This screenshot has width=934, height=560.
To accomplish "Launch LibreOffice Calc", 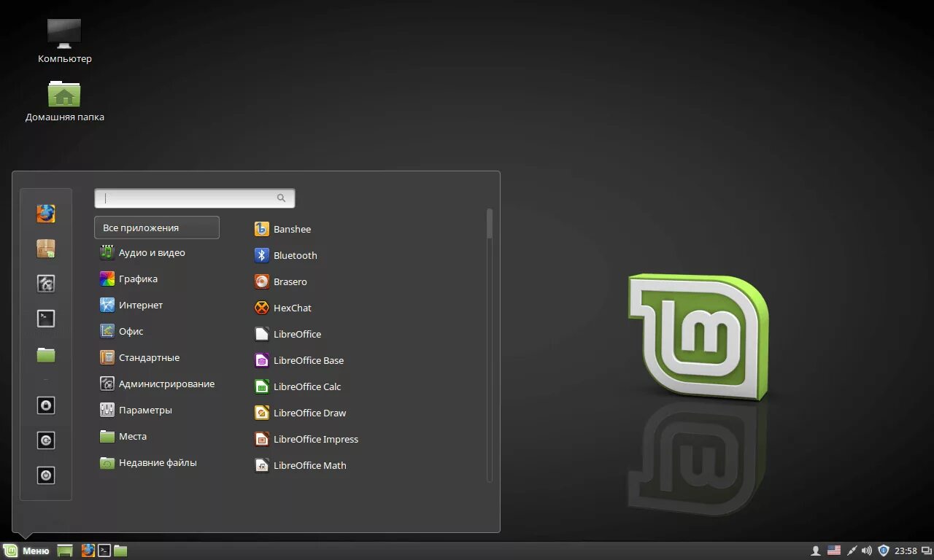I will [x=298, y=386].
